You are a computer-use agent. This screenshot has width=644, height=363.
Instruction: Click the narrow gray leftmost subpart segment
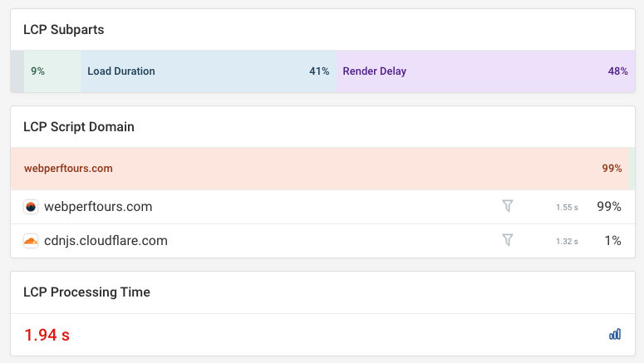17,71
